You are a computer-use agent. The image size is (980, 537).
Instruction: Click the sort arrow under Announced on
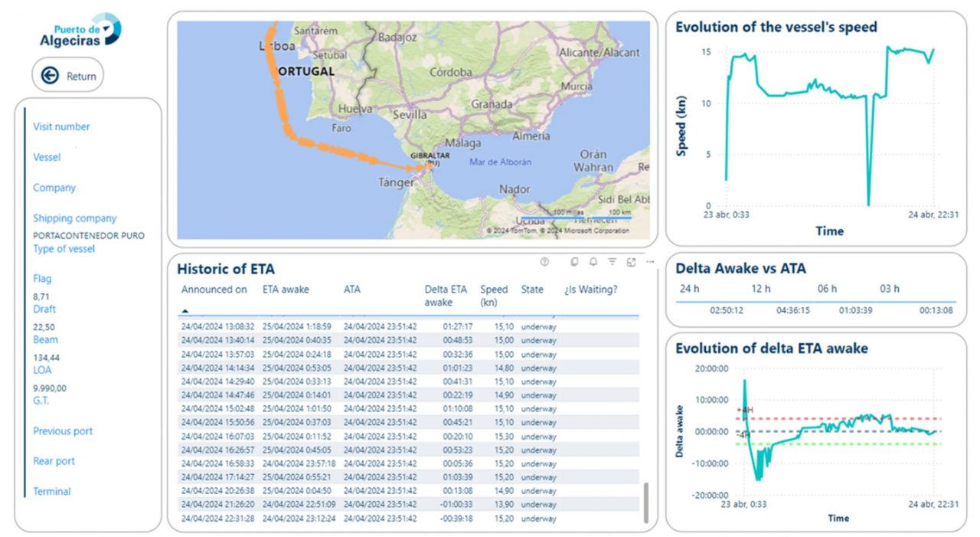(185, 311)
